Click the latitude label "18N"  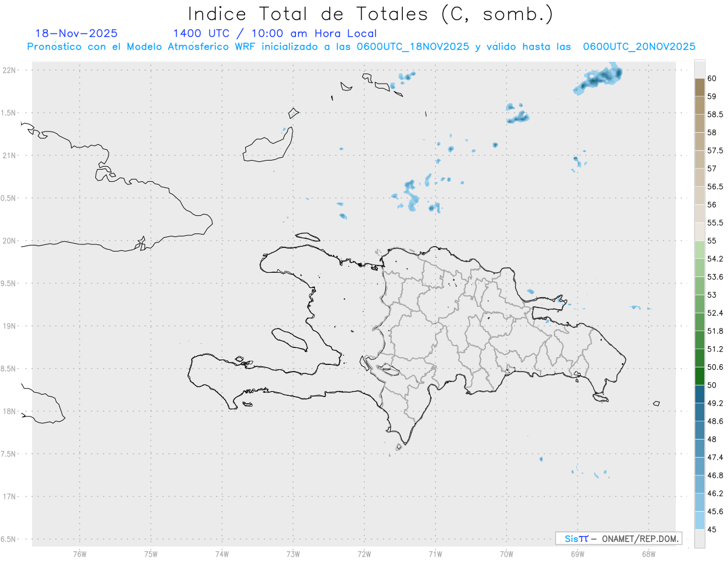[x=10, y=411]
